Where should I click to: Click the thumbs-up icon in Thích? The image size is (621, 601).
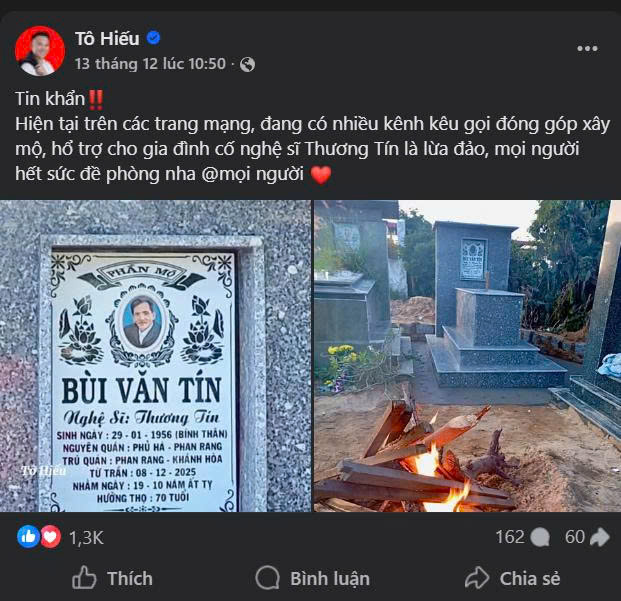point(84,578)
